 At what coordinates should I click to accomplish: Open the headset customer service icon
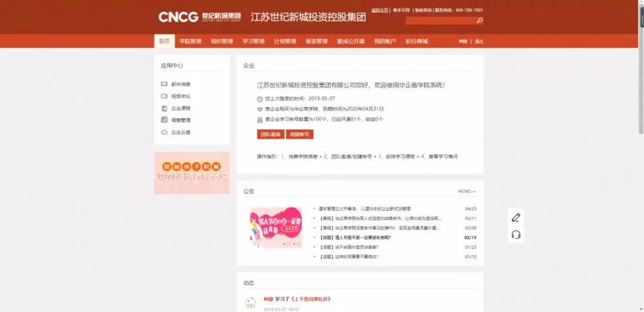(x=516, y=235)
